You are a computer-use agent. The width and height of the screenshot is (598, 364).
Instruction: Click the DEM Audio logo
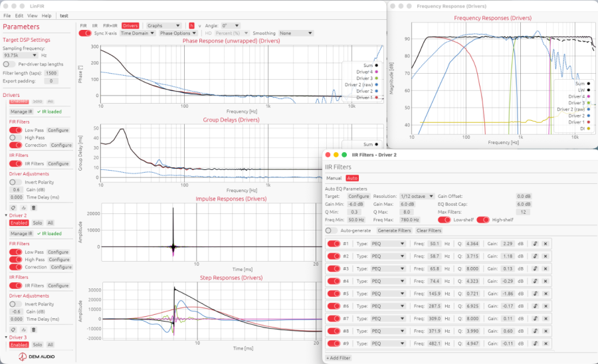33,356
